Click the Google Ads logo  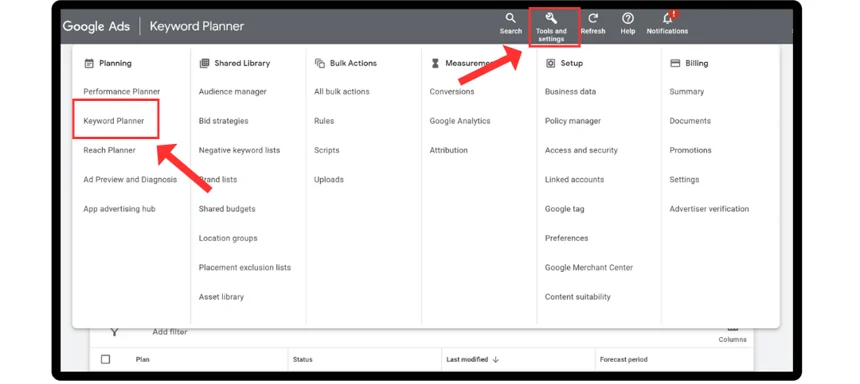96,26
